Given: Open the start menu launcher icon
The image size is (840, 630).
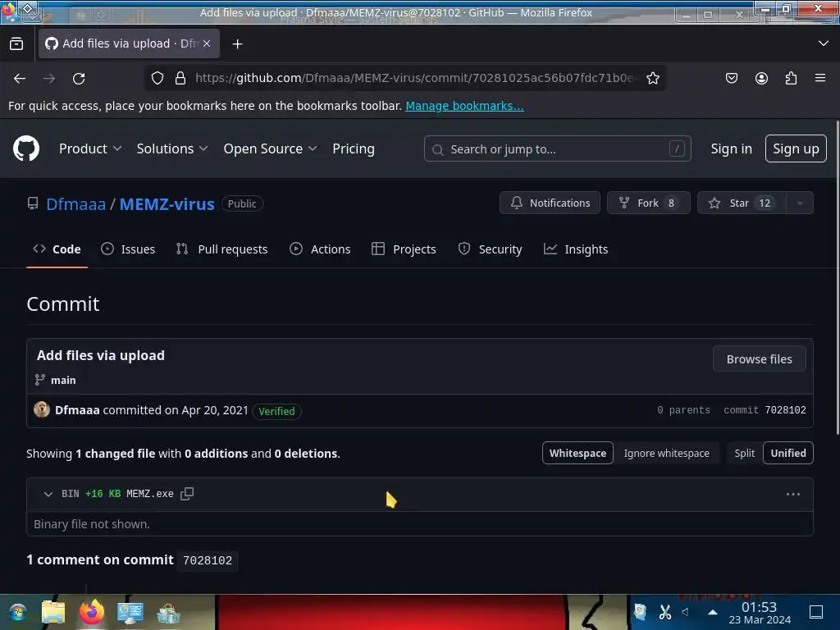Looking at the screenshot, I should pos(17,612).
